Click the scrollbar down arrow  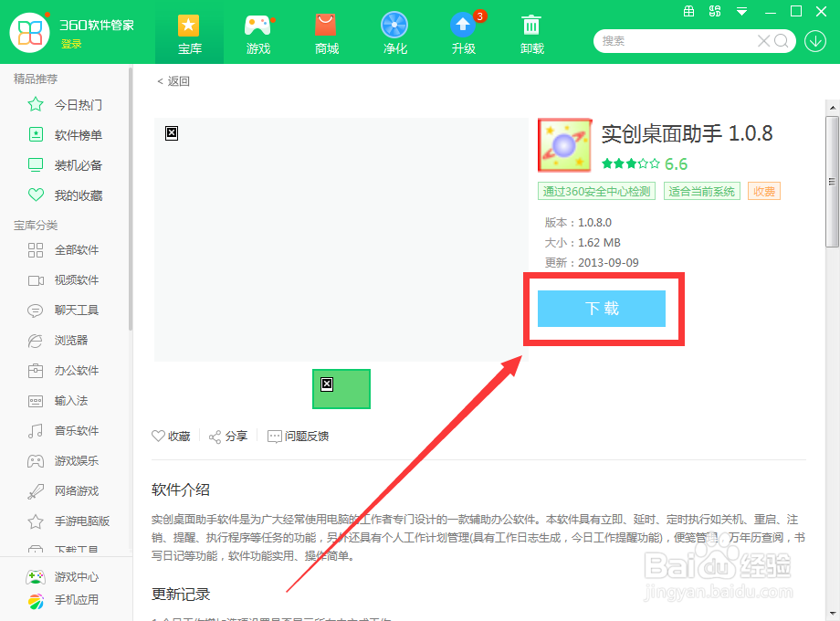pyautogui.click(x=833, y=613)
